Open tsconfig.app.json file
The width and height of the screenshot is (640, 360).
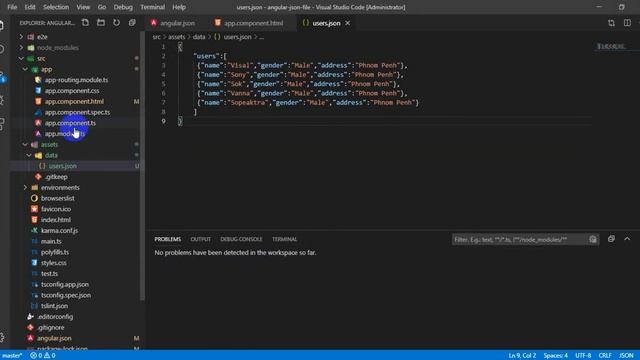tap(65, 284)
